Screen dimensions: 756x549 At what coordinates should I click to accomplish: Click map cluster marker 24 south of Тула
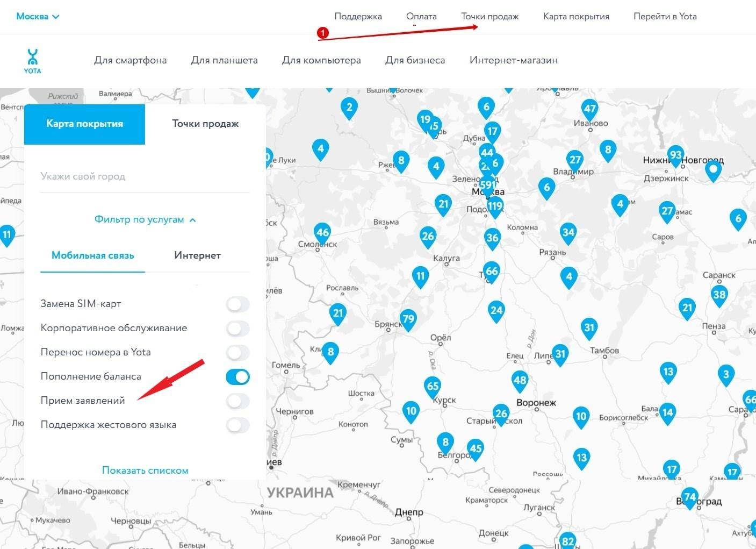click(496, 311)
